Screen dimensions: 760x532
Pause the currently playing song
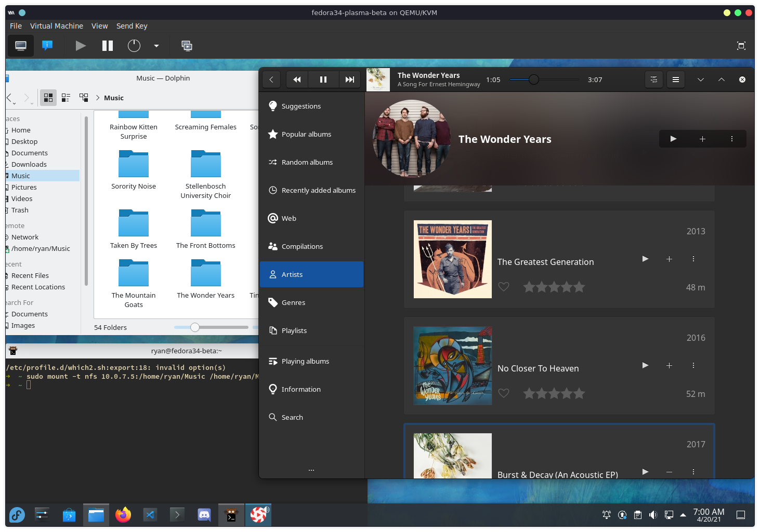(323, 79)
